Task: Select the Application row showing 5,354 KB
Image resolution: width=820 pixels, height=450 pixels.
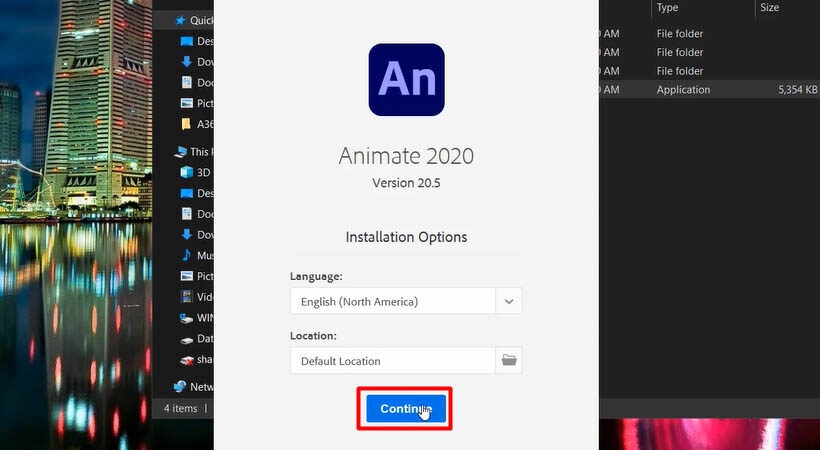Action: [709, 89]
